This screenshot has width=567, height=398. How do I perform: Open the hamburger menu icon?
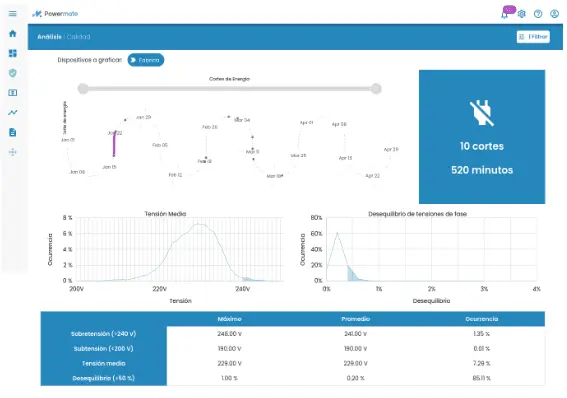[13, 14]
